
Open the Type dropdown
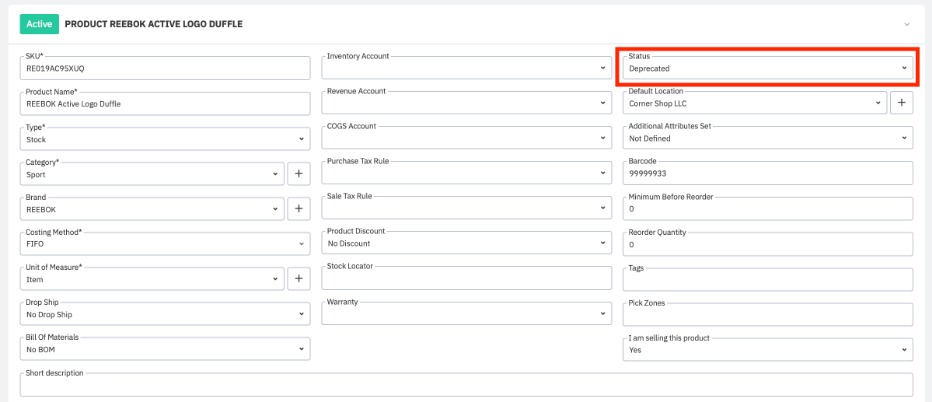(165, 139)
